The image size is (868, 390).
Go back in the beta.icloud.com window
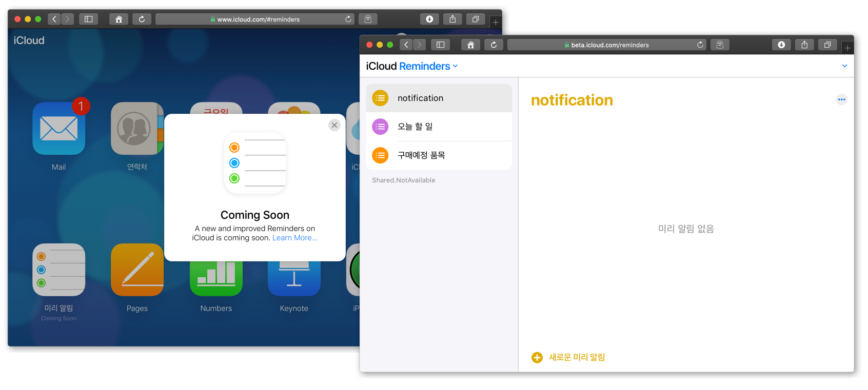(x=406, y=45)
